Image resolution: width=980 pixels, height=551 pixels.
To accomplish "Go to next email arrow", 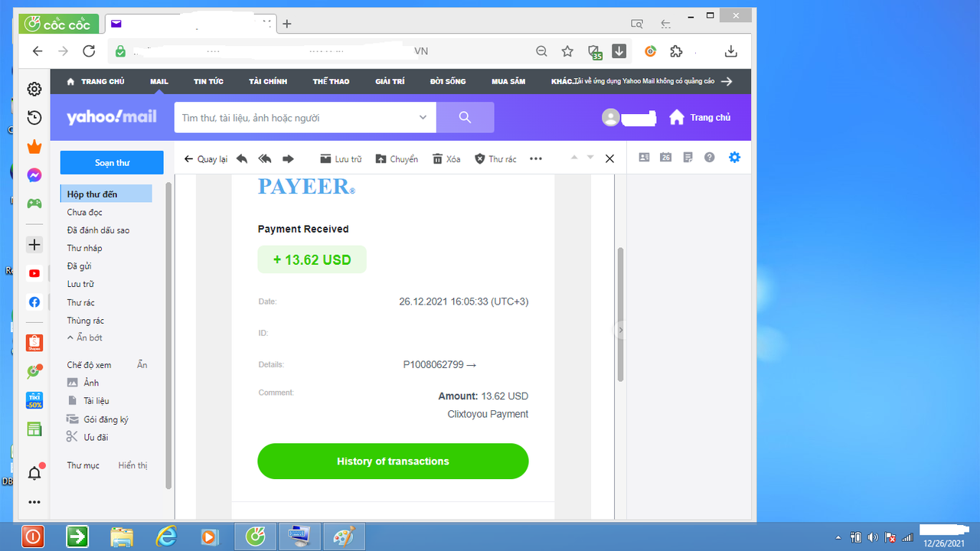I will point(590,158).
